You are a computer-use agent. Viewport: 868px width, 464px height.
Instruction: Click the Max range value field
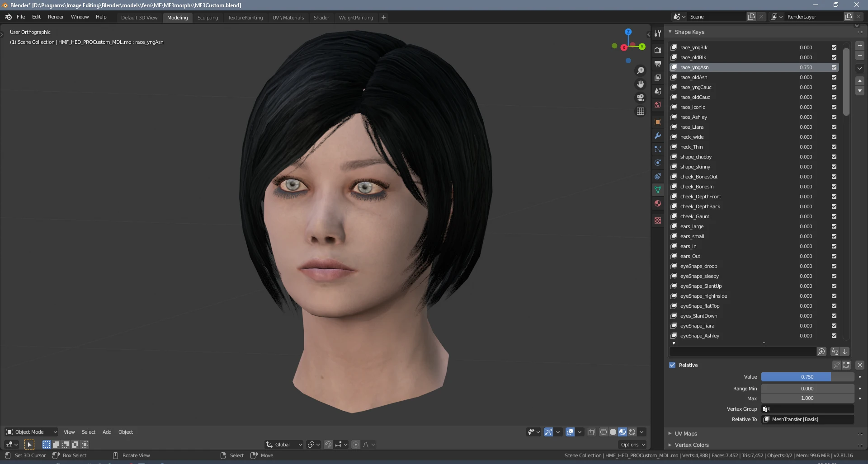(x=808, y=398)
